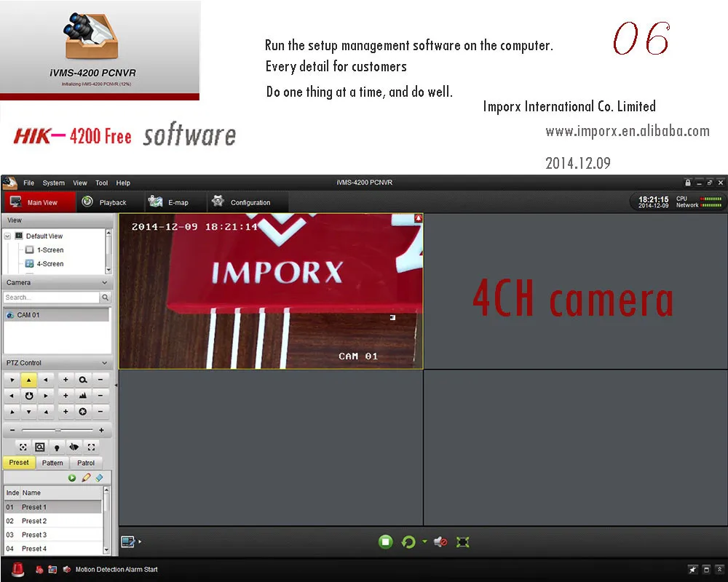This screenshot has height=582, width=728.
Task: Select the Patrol tab
Action: click(86, 463)
